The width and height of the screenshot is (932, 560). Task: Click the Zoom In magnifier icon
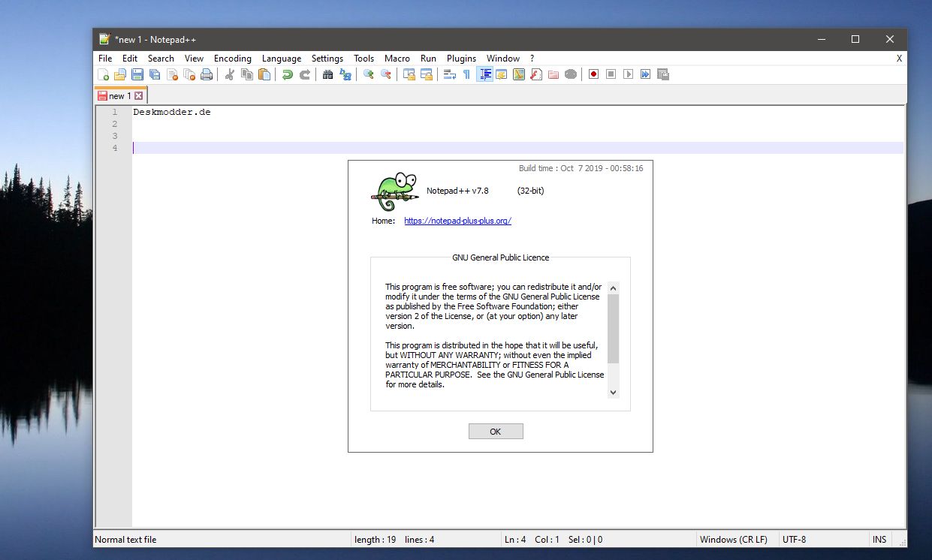tap(369, 74)
